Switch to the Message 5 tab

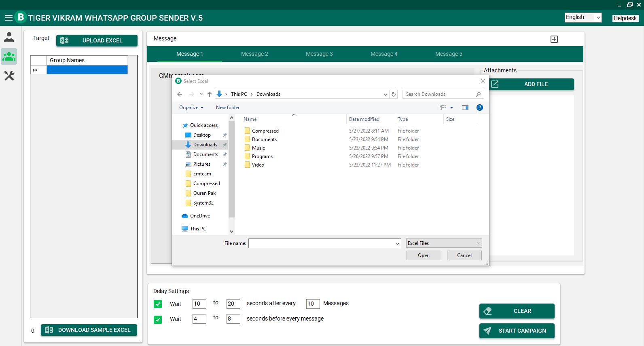click(449, 54)
